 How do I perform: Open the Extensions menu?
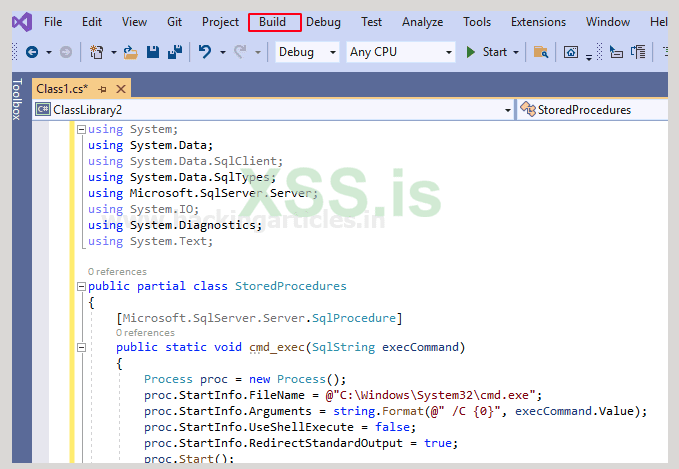(x=538, y=22)
